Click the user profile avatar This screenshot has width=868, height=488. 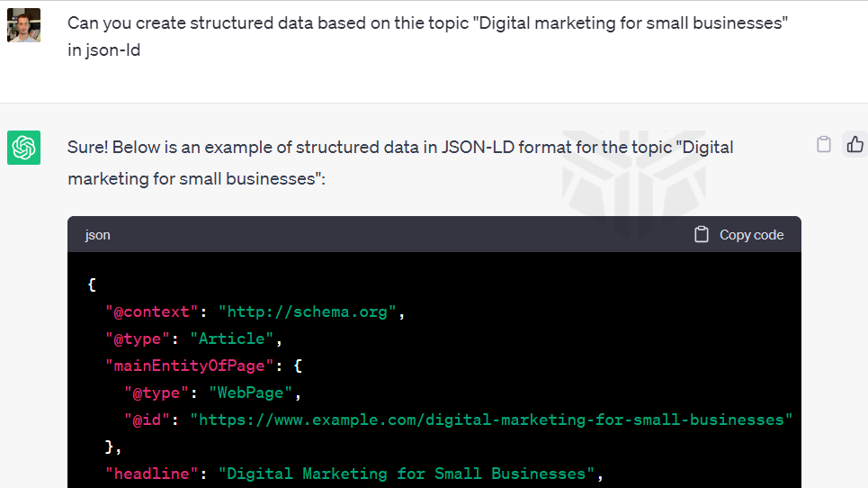pos(23,25)
